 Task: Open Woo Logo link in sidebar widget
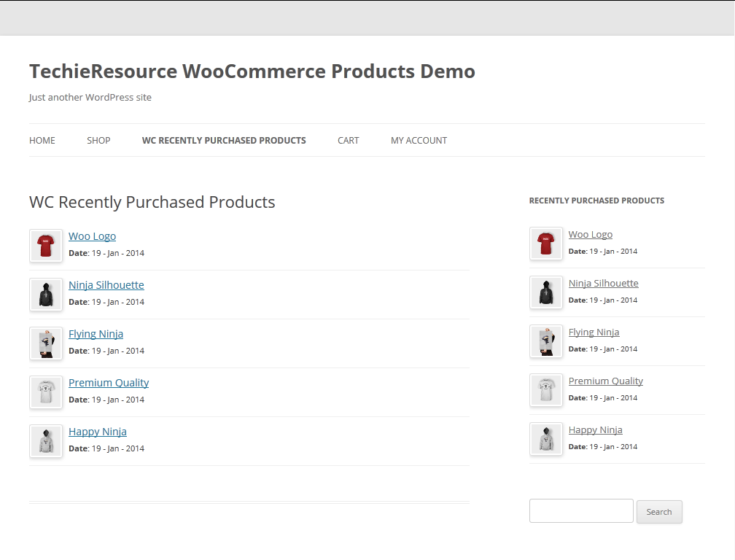[591, 234]
